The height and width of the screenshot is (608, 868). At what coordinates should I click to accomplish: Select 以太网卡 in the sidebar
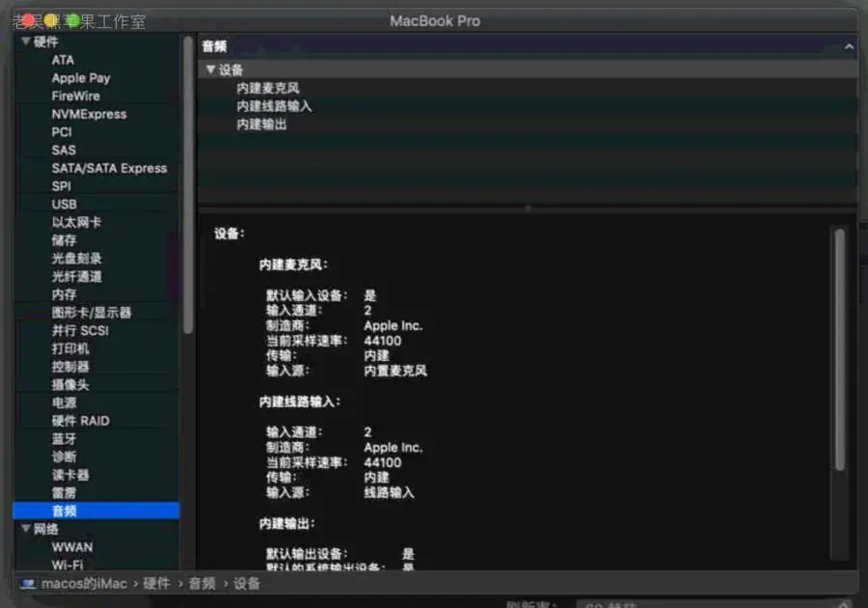76,222
